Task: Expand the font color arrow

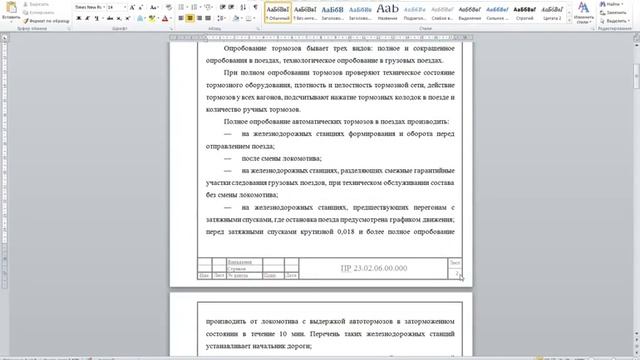Action: [171, 18]
